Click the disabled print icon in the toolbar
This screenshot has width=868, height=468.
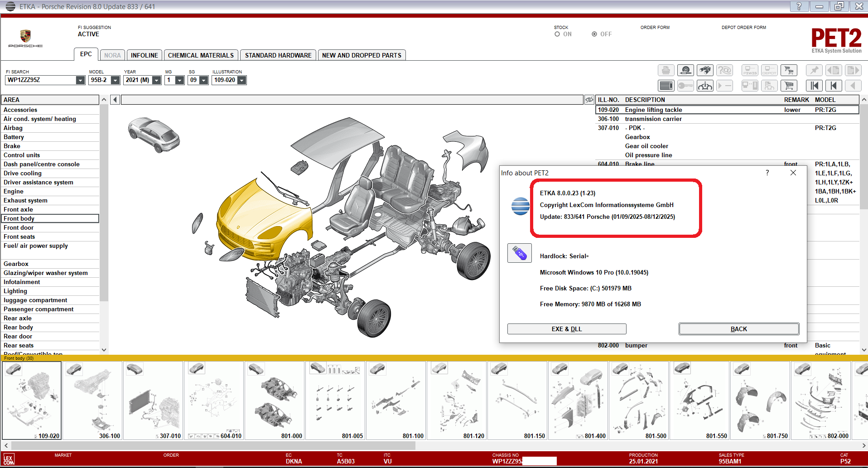pyautogui.click(x=665, y=70)
